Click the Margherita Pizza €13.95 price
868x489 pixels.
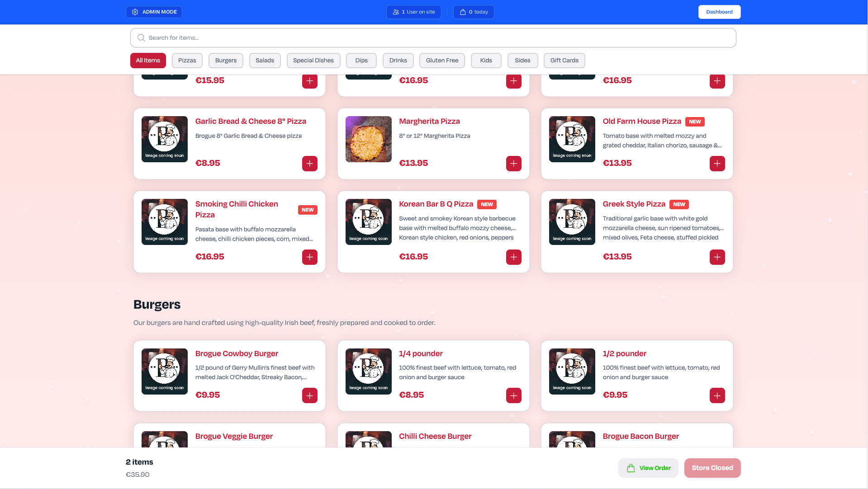pyautogui.click(x=413, y=163)
